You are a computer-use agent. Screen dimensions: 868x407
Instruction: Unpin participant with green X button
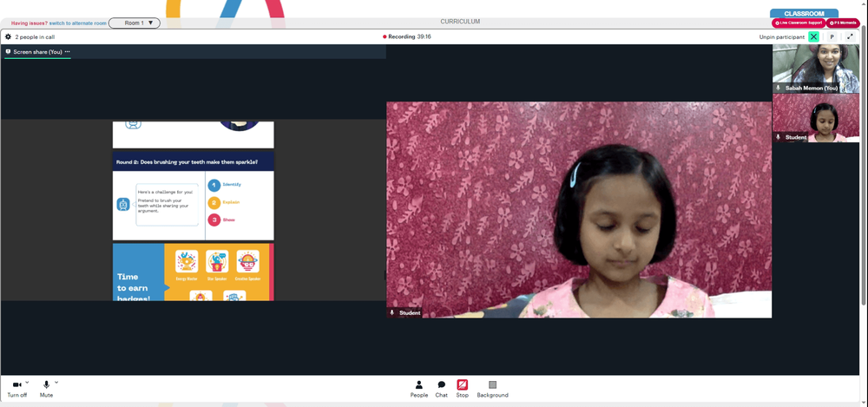click(x=813, y=37)
